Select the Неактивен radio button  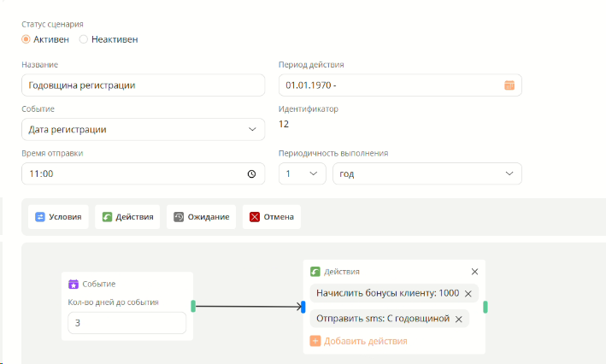(84, 39)
